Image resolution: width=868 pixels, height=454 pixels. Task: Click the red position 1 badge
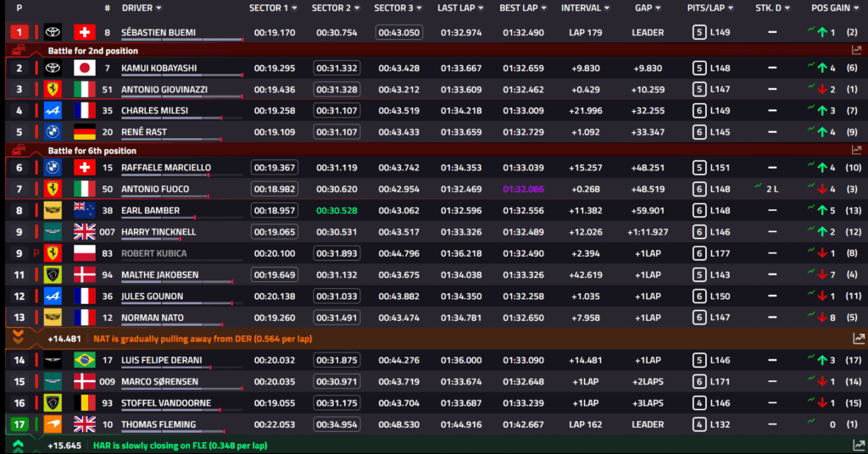coord(19,33)
